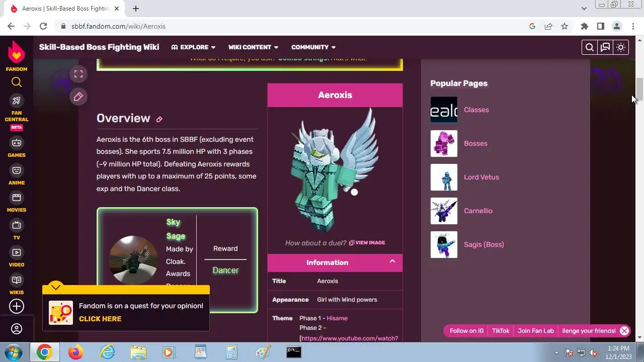This screenshot has width=644, height=362.
Task: Open File Explorer from the taskbar
Action: coord(138,352)
